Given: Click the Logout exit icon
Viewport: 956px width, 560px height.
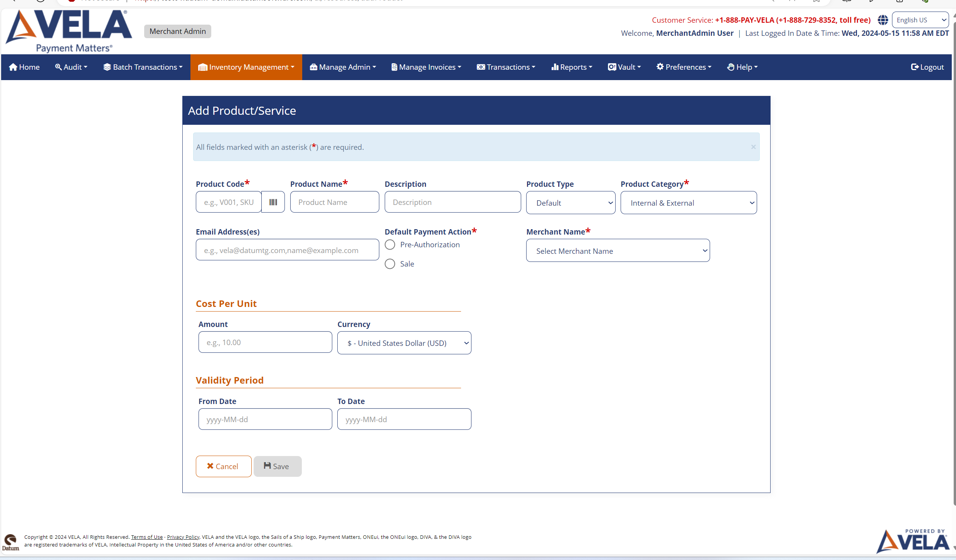Looking at the screenshot, I should click(914, 67).
